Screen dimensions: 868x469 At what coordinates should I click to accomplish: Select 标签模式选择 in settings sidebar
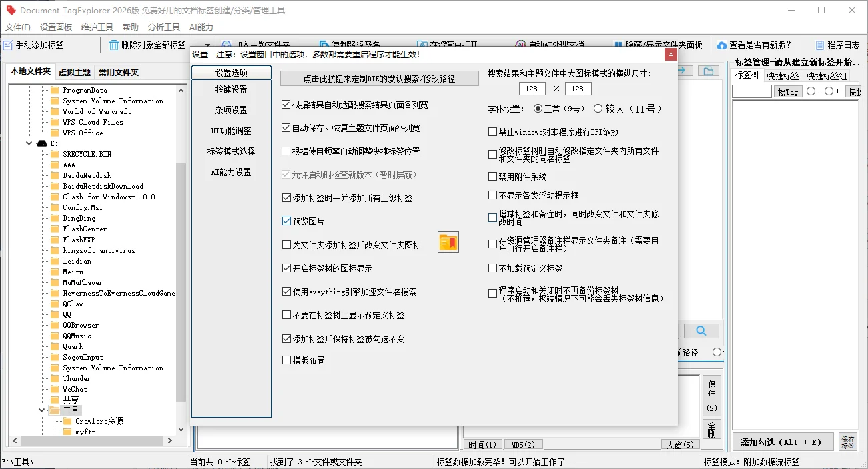coord(232,151)
